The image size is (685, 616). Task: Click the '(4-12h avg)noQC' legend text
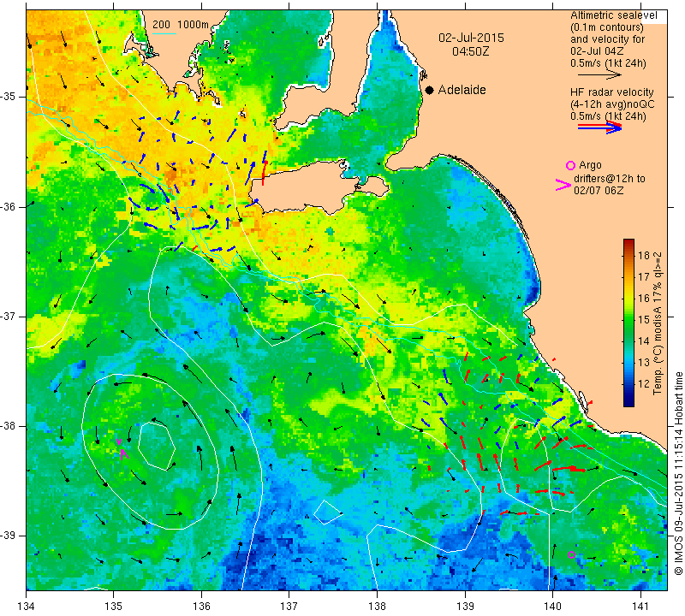(612, 104)
